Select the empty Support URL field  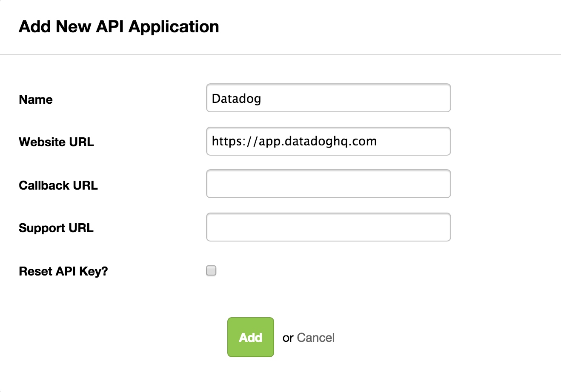click(x=328, y=227)
